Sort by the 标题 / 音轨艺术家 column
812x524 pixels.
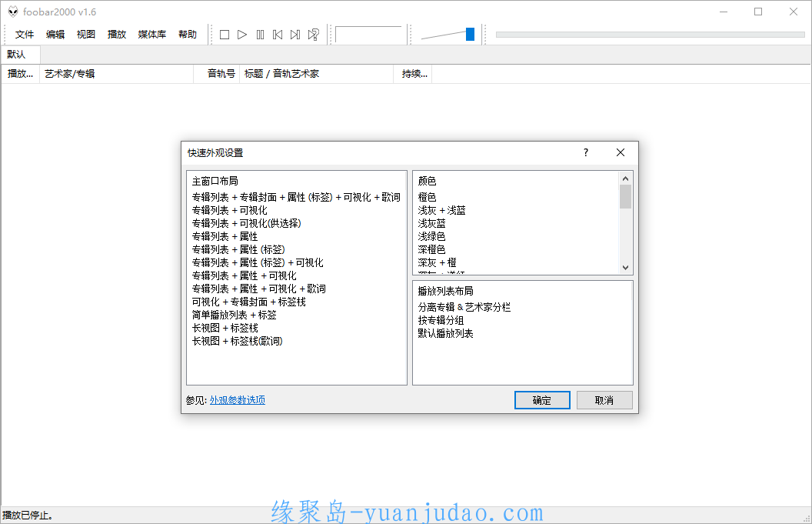316,74
